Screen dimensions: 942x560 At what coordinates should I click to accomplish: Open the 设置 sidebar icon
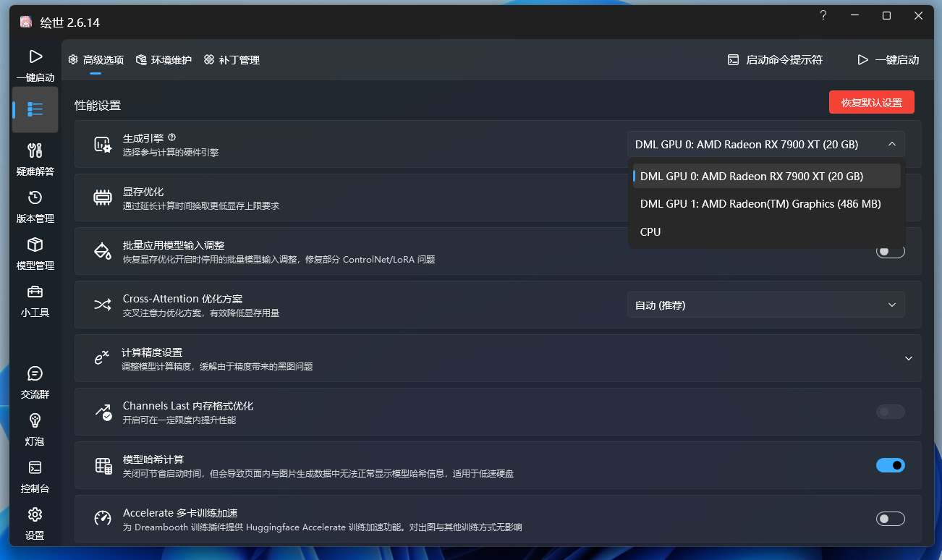[x=34, y=520]
